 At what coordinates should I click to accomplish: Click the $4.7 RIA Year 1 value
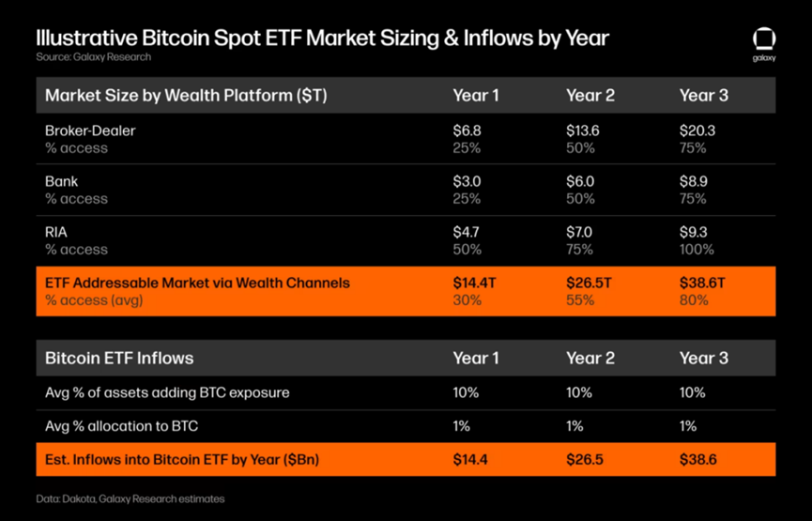click(467, 232)
